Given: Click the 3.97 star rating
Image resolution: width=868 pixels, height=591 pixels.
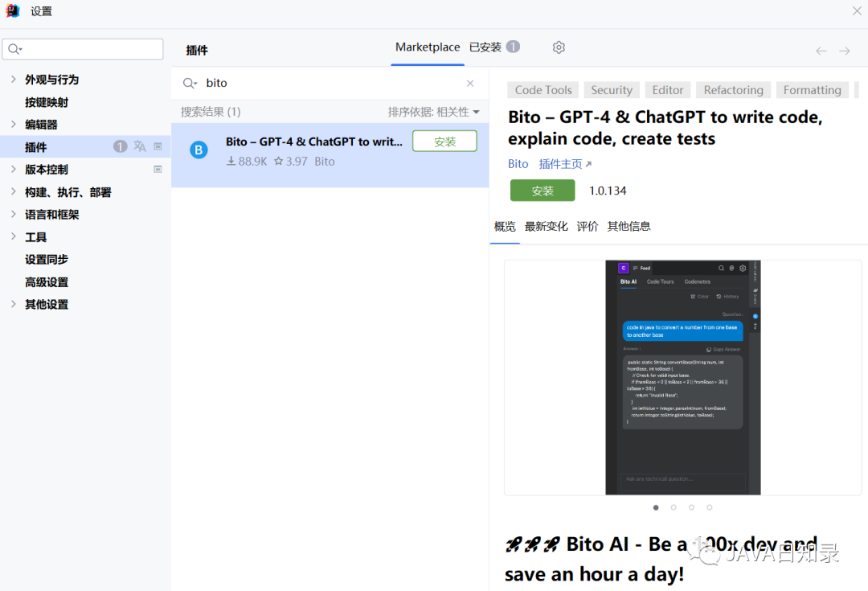Looking at the screenshot, I should 291,161.
